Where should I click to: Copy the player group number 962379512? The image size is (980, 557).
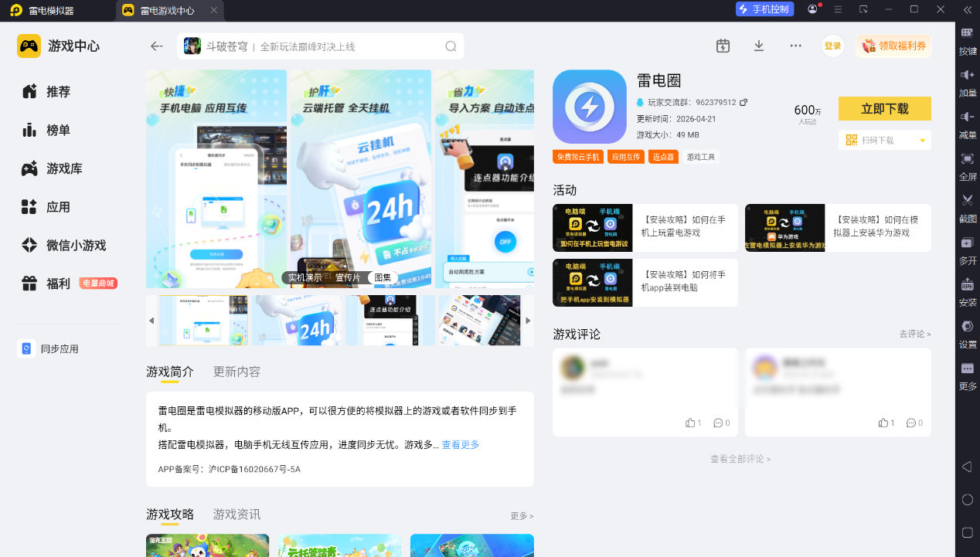(x=744, y=102)
